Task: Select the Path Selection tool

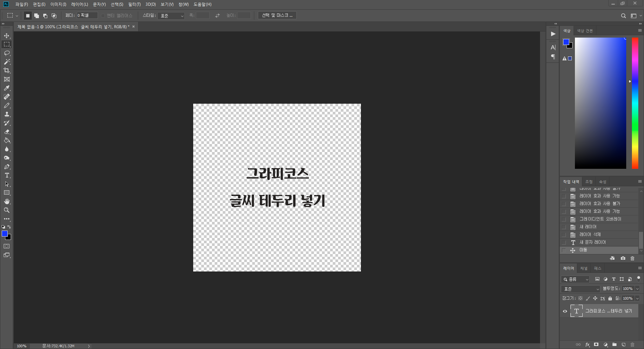Action: pyautogui.click(x=7, y=184)
